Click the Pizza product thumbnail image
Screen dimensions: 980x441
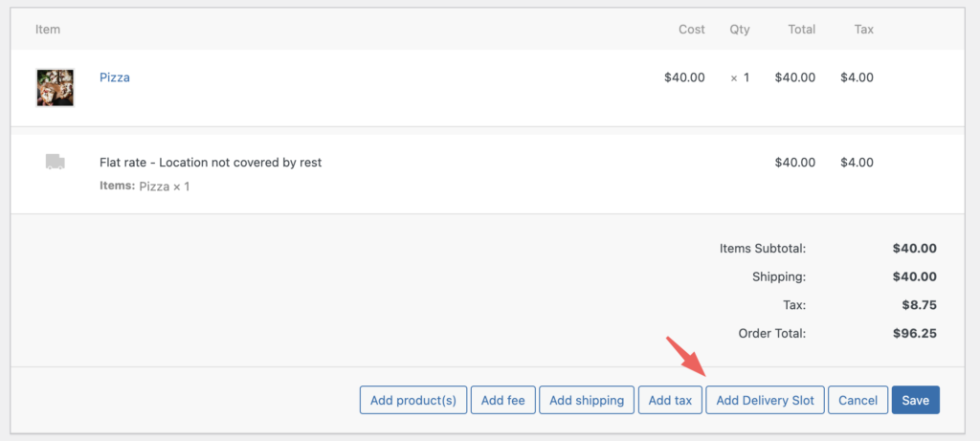55,87
